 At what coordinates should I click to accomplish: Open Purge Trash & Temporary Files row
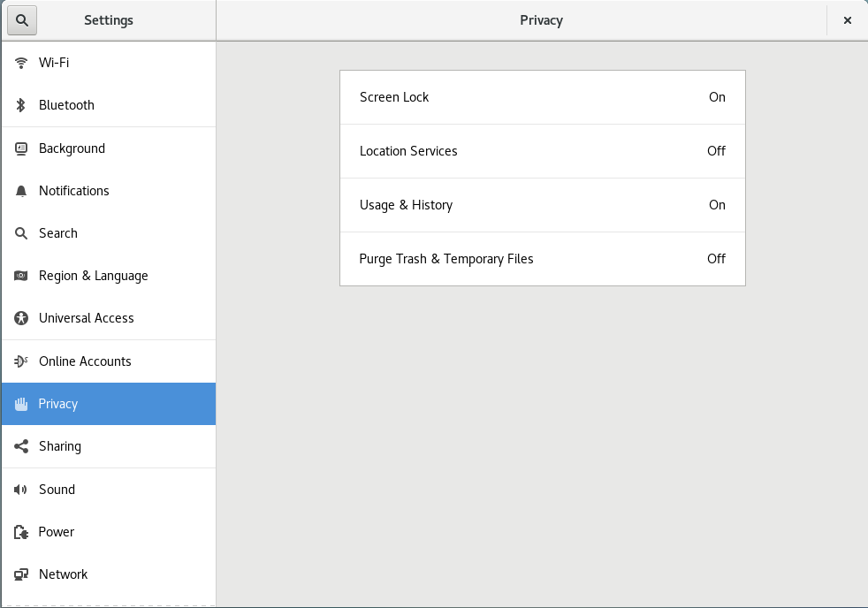543,259
